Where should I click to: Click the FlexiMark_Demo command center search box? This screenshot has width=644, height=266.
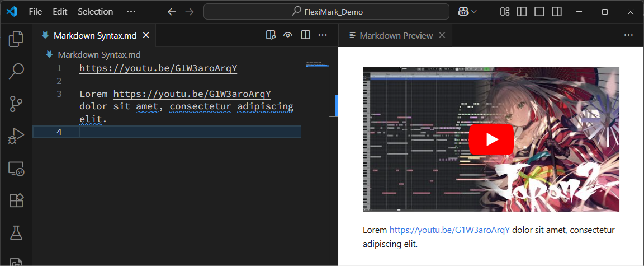[x=326, y=12]
